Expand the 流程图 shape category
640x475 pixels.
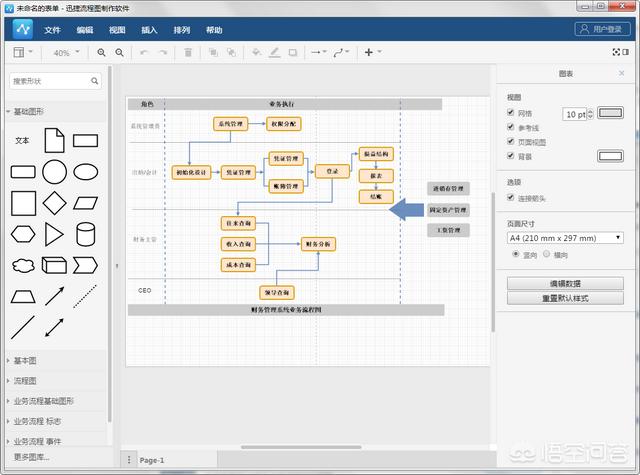pos(24,381)
